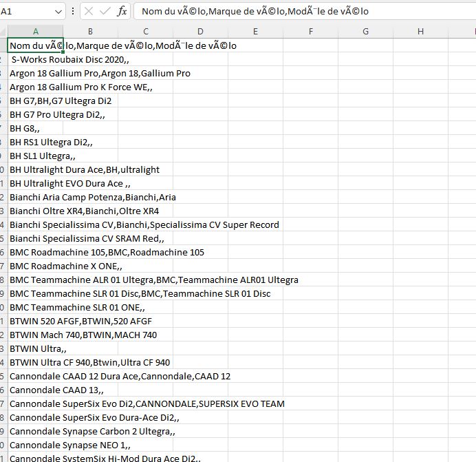Select BTWIN Mach 740 cell
This screenshot has width=476, height=462.
click(x=36, y=335)
